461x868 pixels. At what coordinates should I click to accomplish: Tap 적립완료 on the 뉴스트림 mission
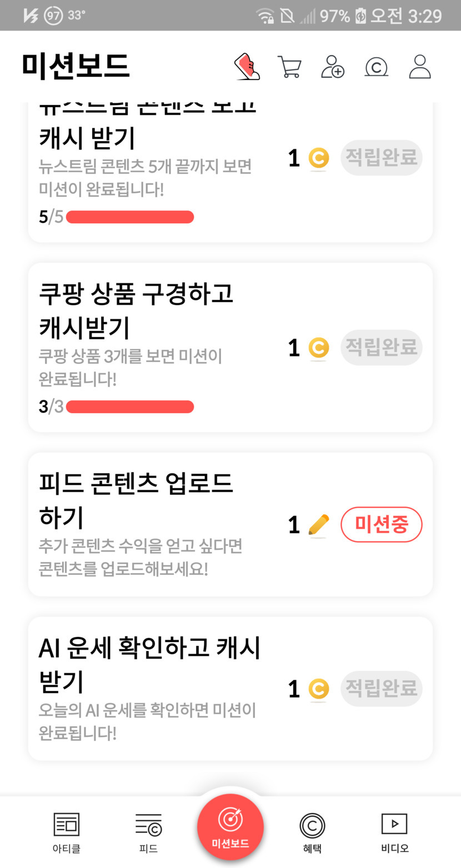pyautogui.click(x=382, y=158)
